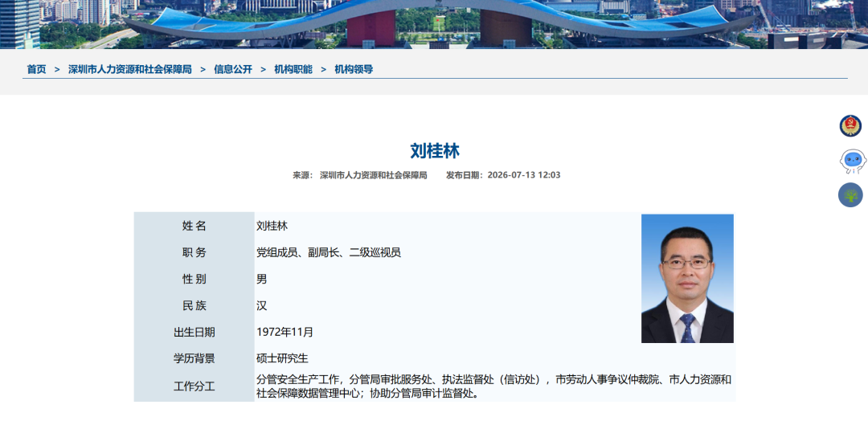Viewport: 868px width, 421px height.
Task: Open 机构领导 breadcrumb item
Action: [354, 69]
